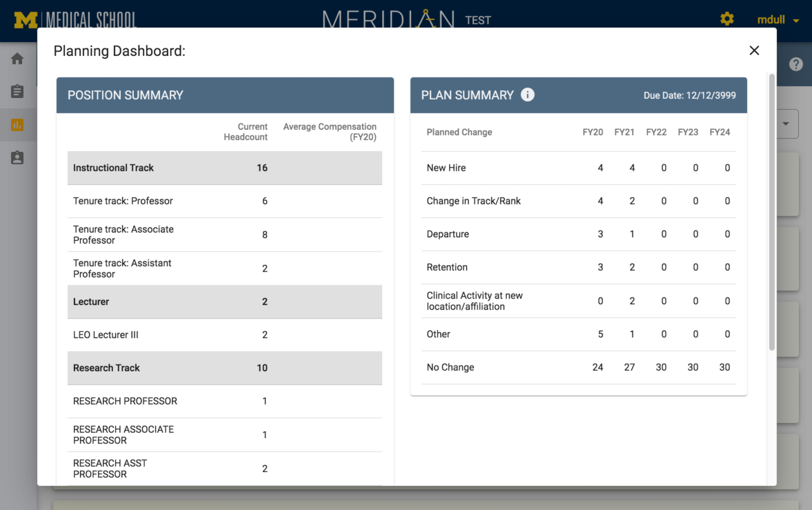Click the Planned Change column header

click(x=459, y=132)
